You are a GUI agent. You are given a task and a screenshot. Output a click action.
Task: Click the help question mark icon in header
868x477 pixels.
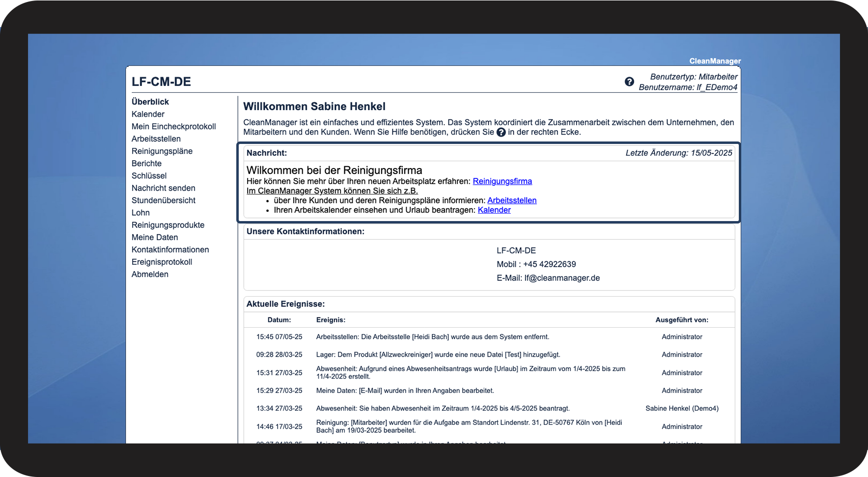coord(629,82)
